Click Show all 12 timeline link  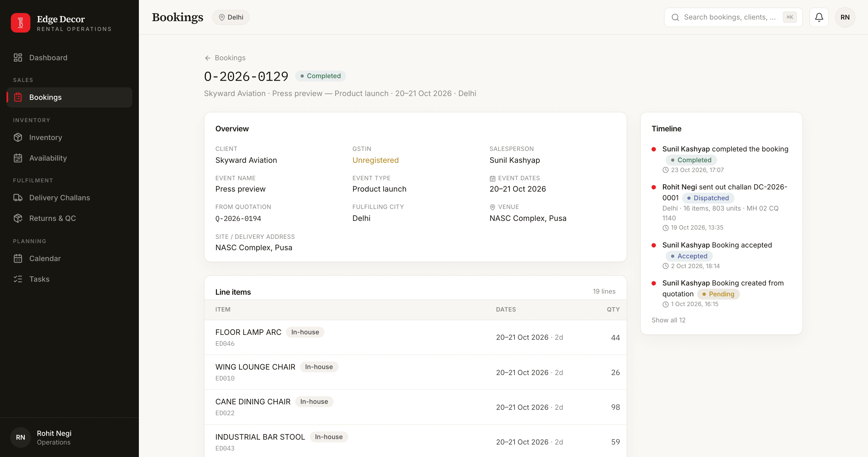pos(669,320)
